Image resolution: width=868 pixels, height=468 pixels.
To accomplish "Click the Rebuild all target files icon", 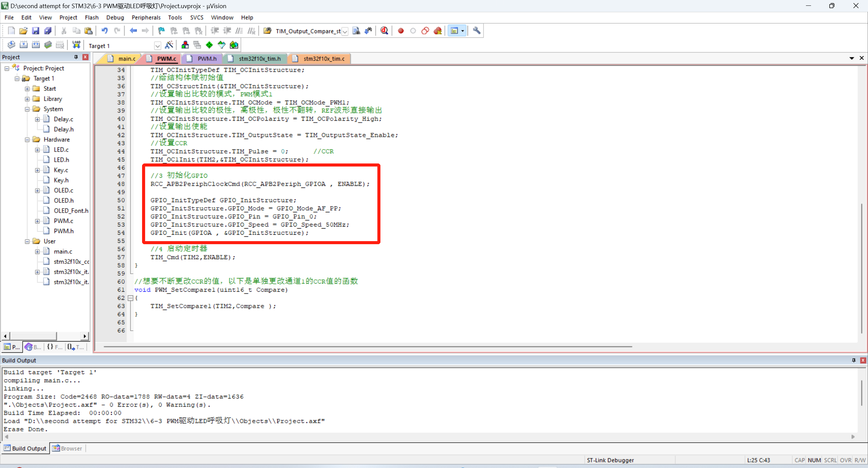I will [x=36, y=45].
